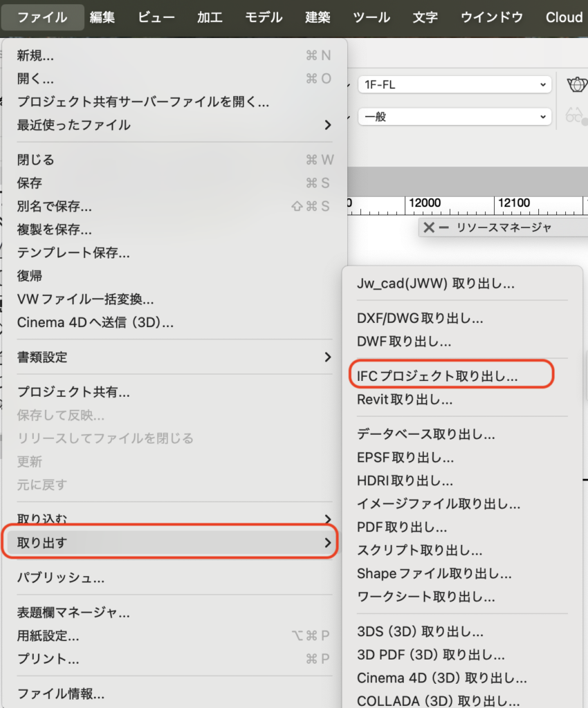Image resolution: width=588 pixels, height=708 pixels.
Task: Choose DXF/DWG取り出し export option
Action: 420,319
